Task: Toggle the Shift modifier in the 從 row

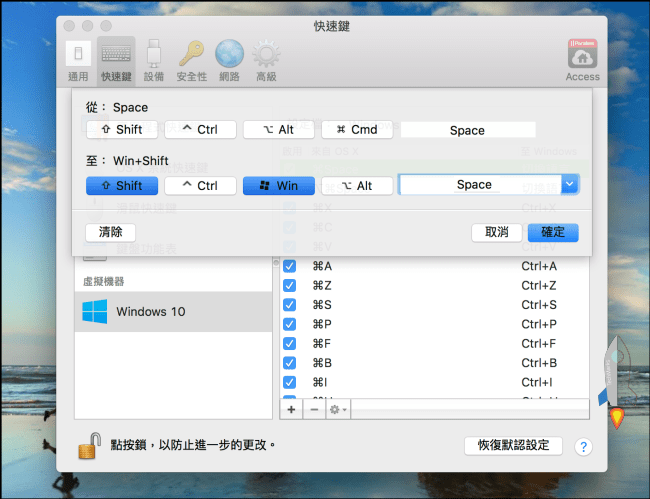Action: click(x=121, y=130)
